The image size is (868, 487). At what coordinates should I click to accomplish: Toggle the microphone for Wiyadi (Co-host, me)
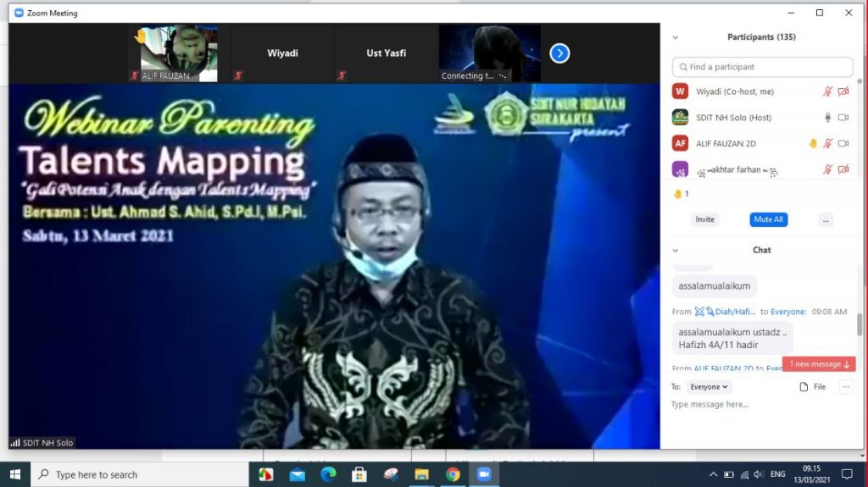[x=828, y=91]
